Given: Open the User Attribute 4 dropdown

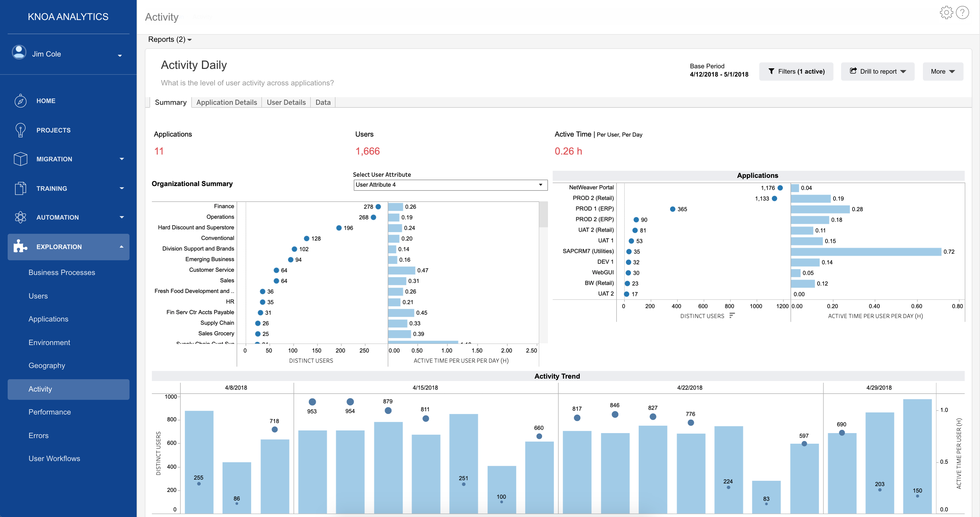Looking at the screenshot, I should (450, 185).
